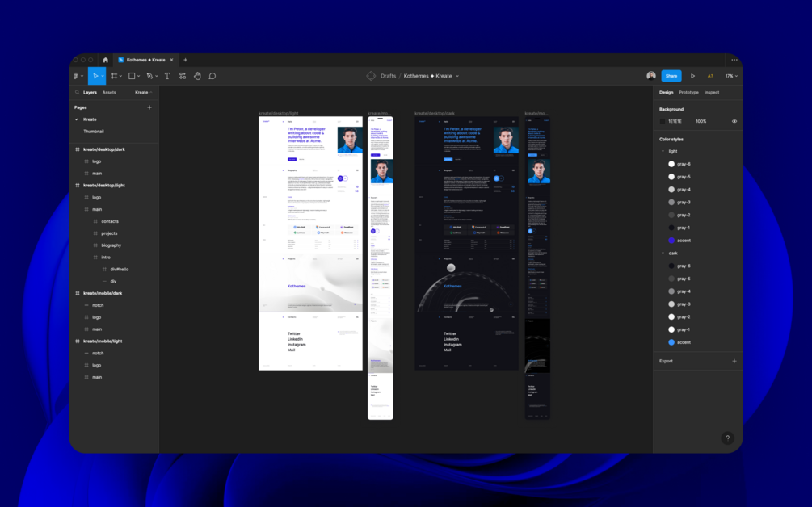Viewport: 812px width, 507px height.
Task: Select the kreate/desktop/light layer
Action: click(x=104, y=185)
